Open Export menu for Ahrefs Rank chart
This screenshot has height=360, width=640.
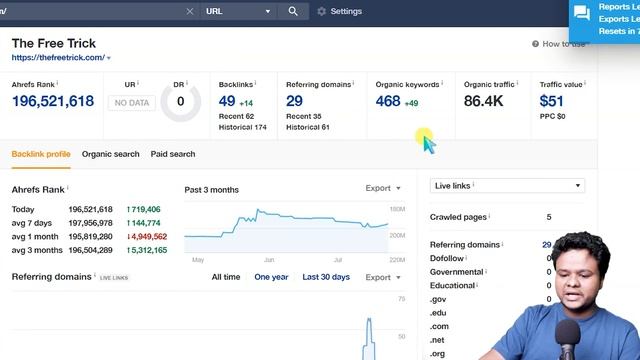pos(383,188)
